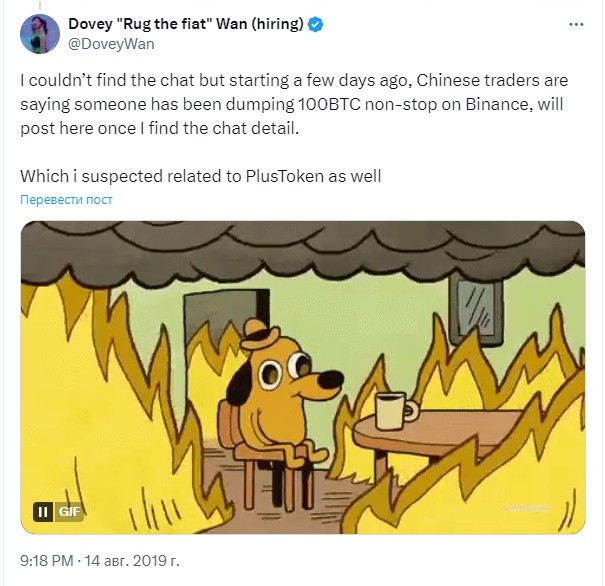
Task: Click the display name Dovey "Rug the fiat" Wan
Action: (186, 24)
